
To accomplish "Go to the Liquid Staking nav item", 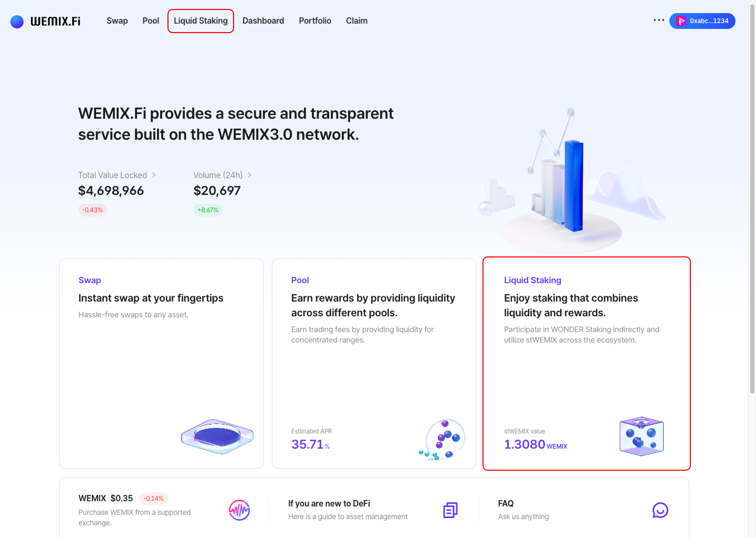I will pyautogui.click(x=201, y=21).
